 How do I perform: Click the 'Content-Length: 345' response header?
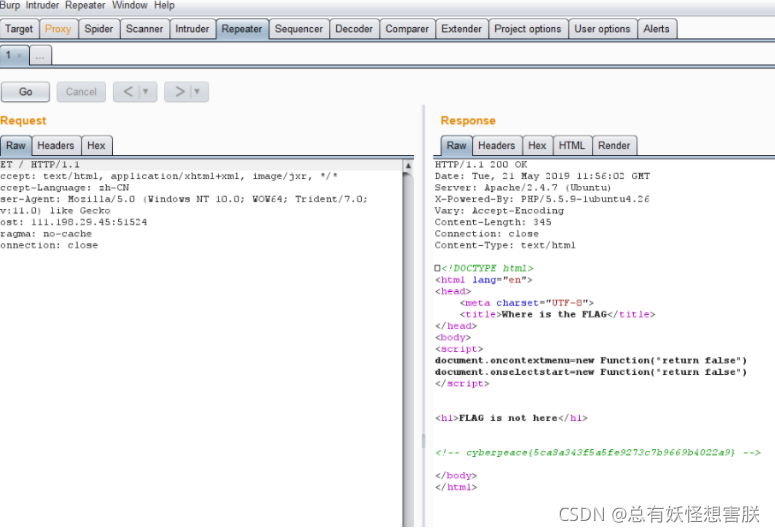coord(493,222)
